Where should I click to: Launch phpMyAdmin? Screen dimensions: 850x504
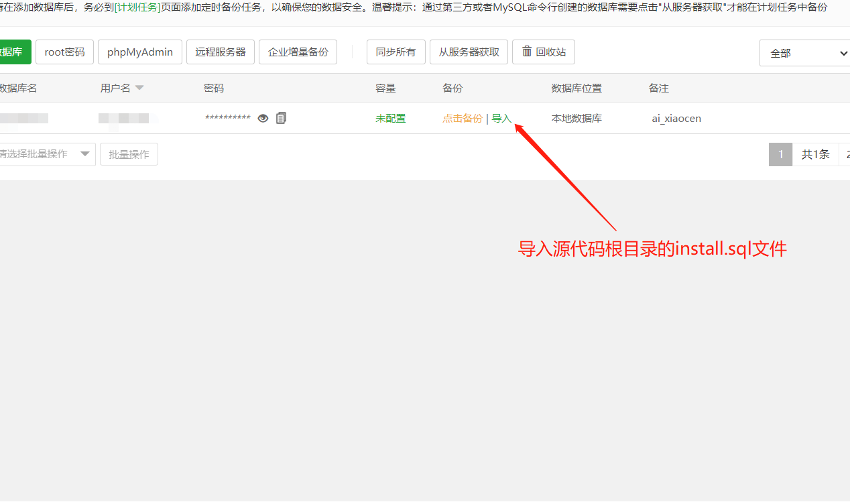point(139,52)
